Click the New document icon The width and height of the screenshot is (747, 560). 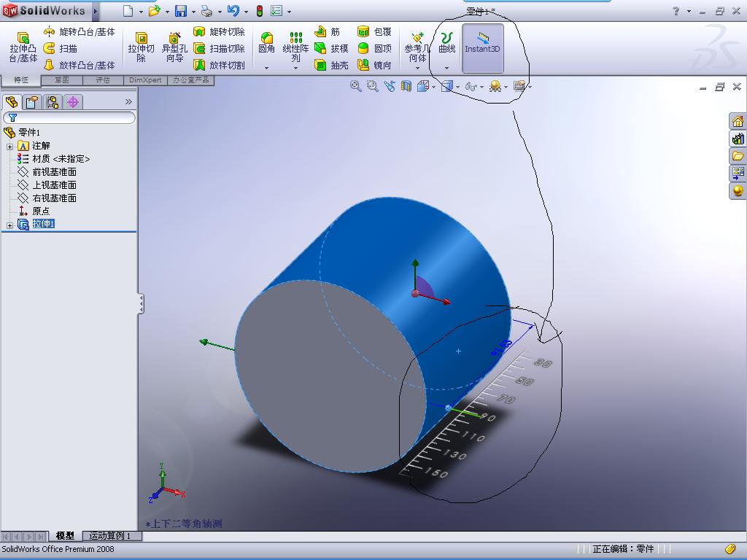(128, 10)
